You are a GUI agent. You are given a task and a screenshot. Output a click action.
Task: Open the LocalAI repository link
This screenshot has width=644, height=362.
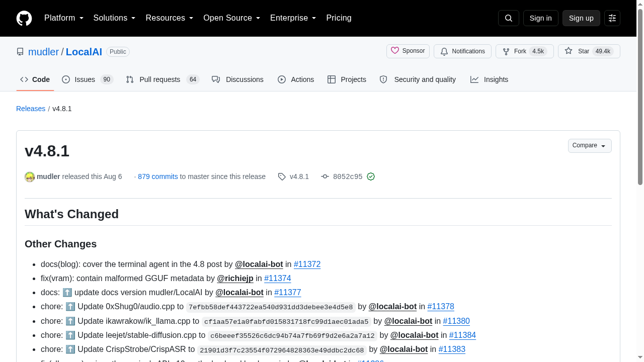tap(84, 52)
